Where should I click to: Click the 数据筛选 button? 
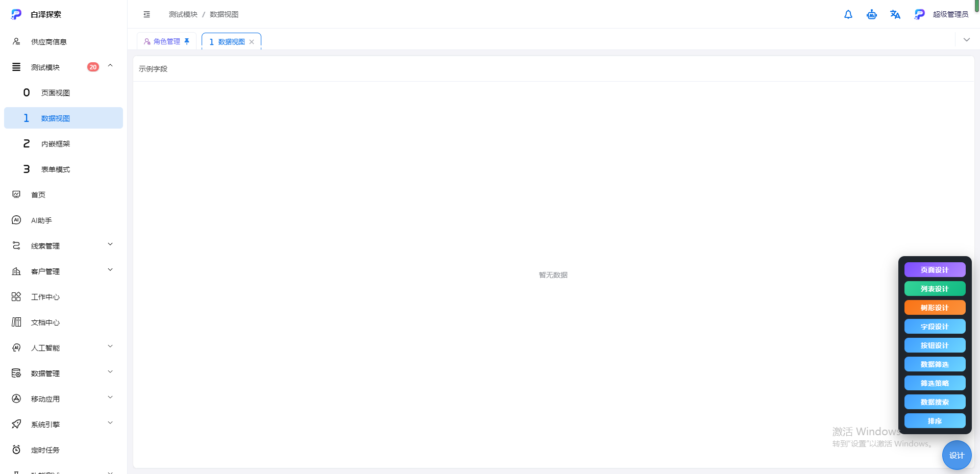pyautogui.click(x=935, y=364)
